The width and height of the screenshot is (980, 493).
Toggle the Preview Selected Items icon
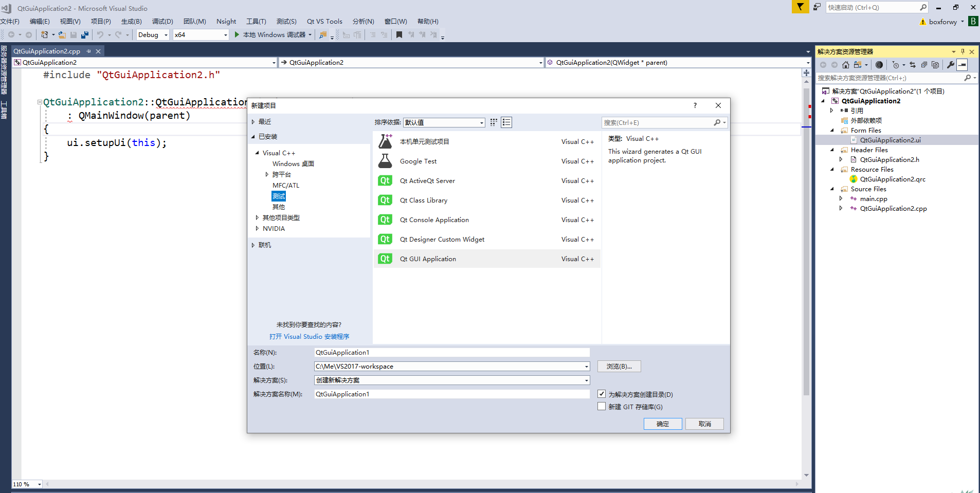962,65
